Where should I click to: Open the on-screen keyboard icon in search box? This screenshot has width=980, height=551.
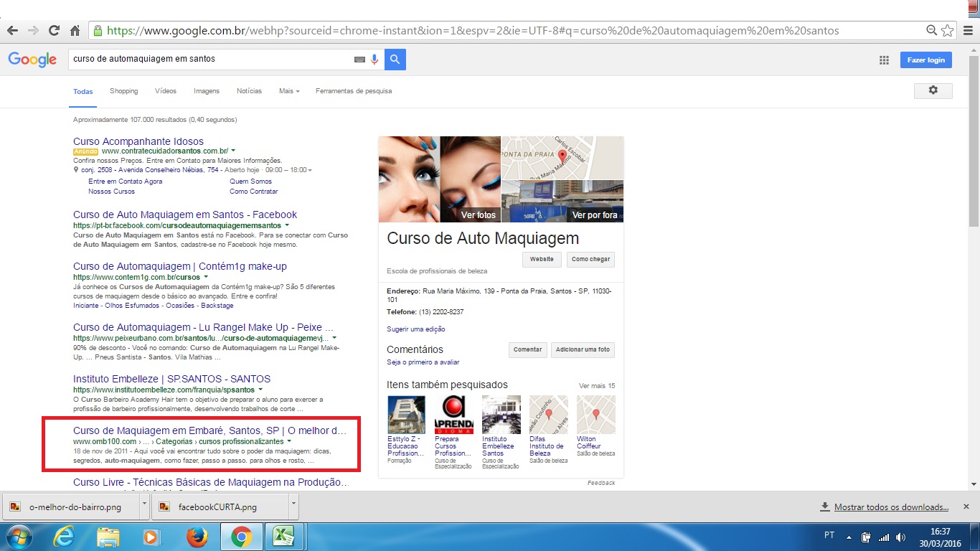pos(359,60)
